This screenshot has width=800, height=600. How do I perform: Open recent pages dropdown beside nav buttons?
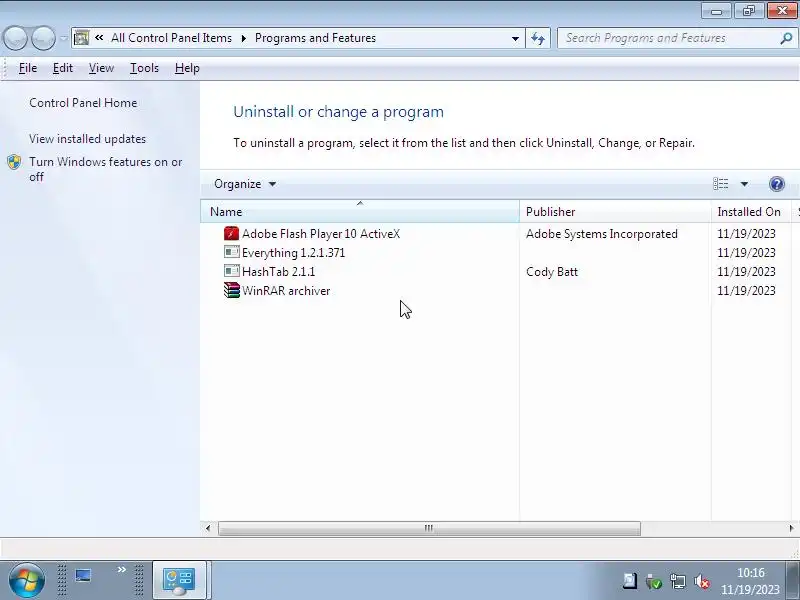click(63, 38)
